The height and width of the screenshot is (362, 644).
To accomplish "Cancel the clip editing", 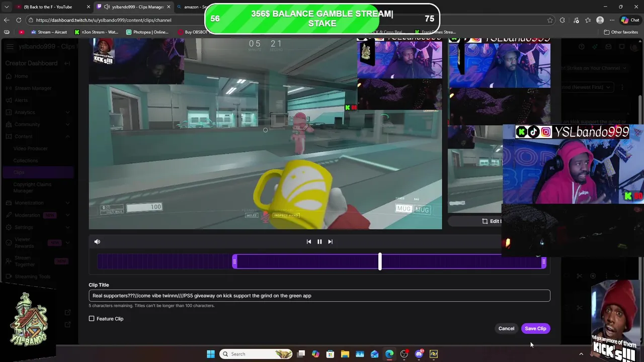I will pos(506,328).
